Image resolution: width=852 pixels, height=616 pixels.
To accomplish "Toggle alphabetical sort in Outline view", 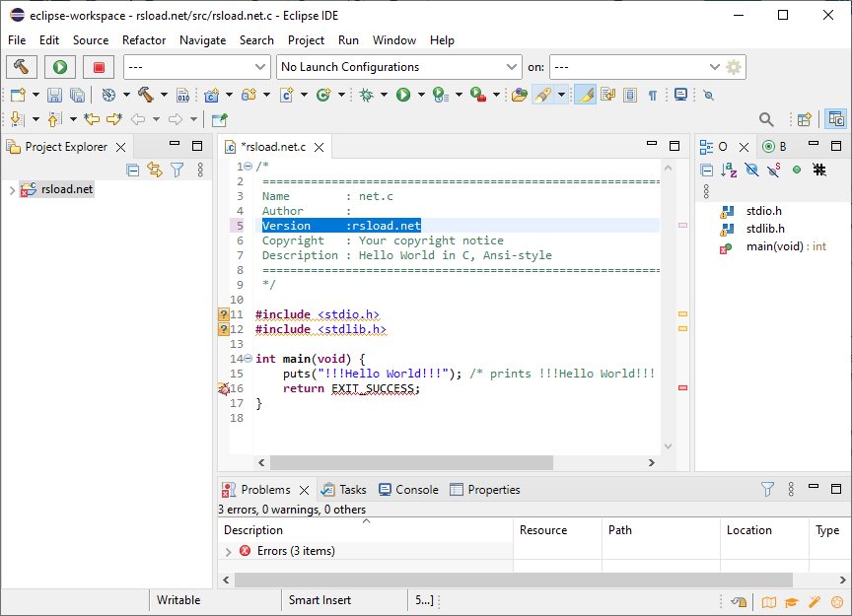I will (729, 170).
